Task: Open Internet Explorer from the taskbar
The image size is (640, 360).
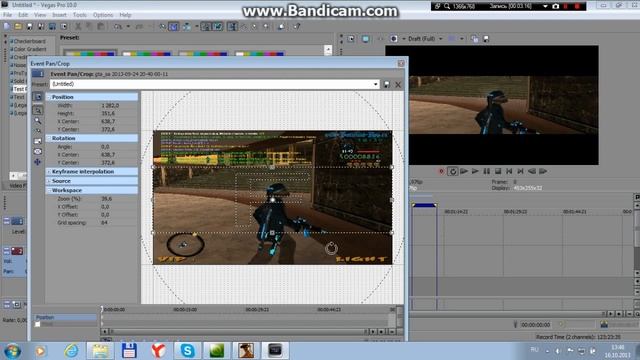Action: tap(71, 351)
